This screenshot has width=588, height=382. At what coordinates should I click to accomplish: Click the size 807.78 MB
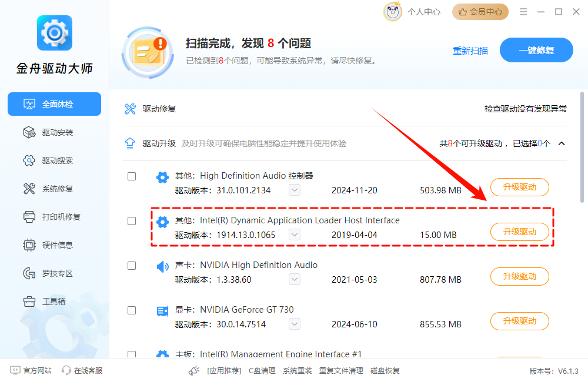pos(440,280)
